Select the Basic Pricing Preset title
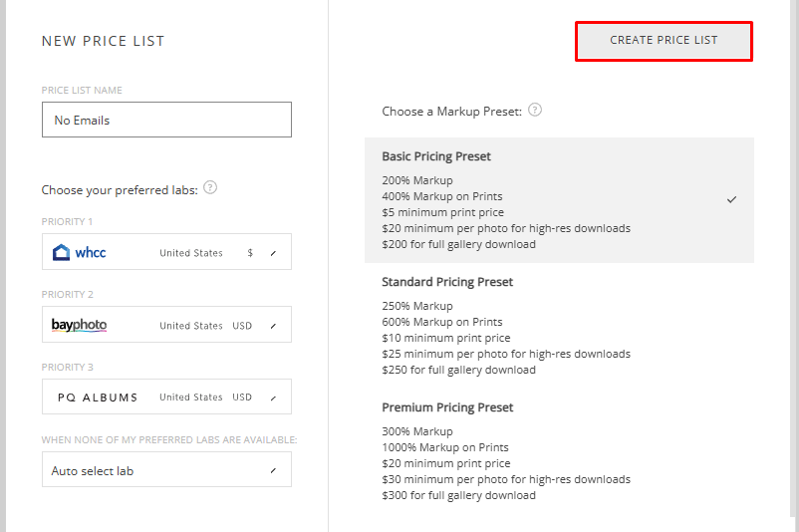Viewport: 799px width, 532px height. (x=436, y=156)
